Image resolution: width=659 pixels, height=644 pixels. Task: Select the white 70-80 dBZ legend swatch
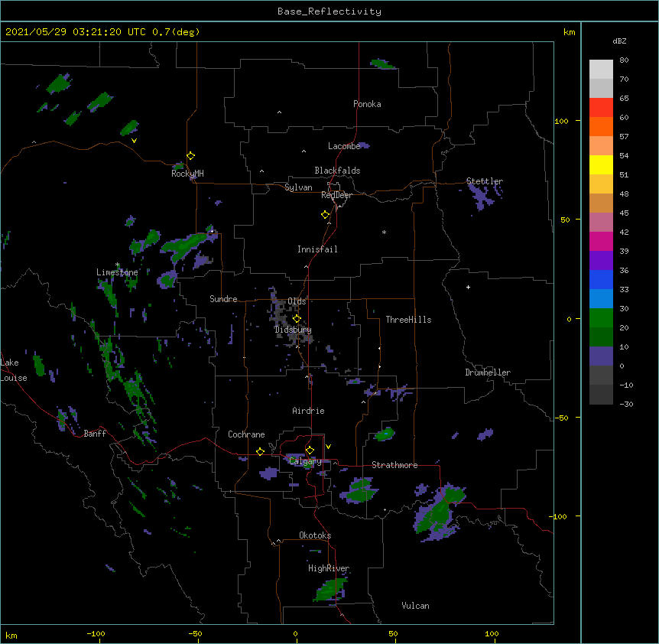click(x=601, y=70)
